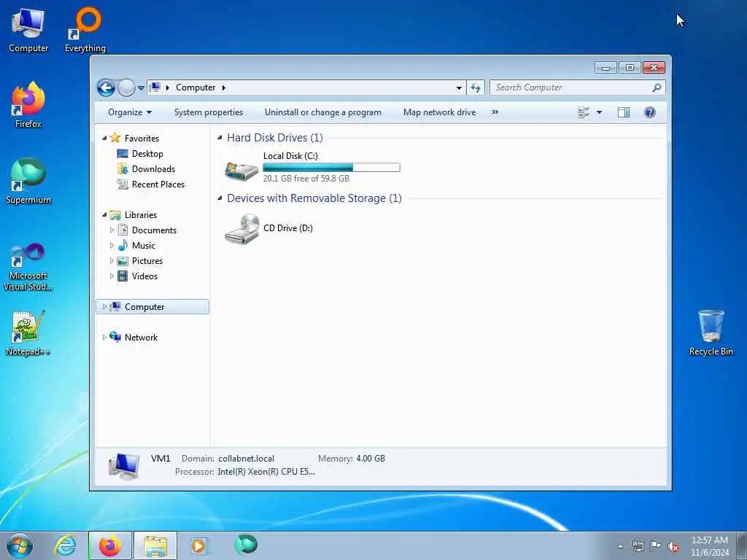The height and width of the screenshot is (560, 747).
Task: Expand the Network tree node
Action: coord(105,337)
